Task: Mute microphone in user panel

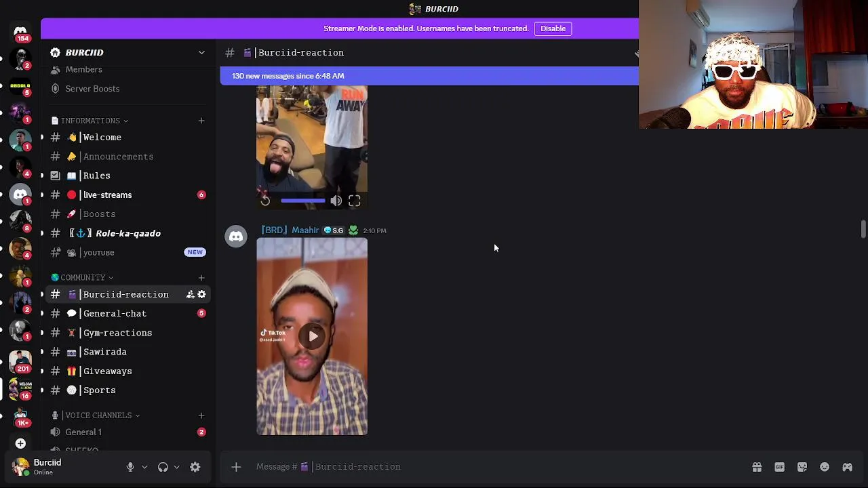Action: [x=130, y=467]
